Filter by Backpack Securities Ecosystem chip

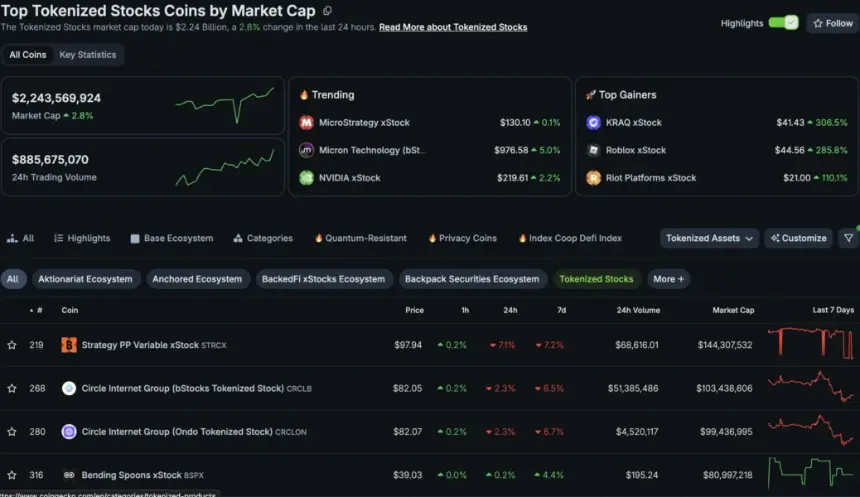[472, 279]
